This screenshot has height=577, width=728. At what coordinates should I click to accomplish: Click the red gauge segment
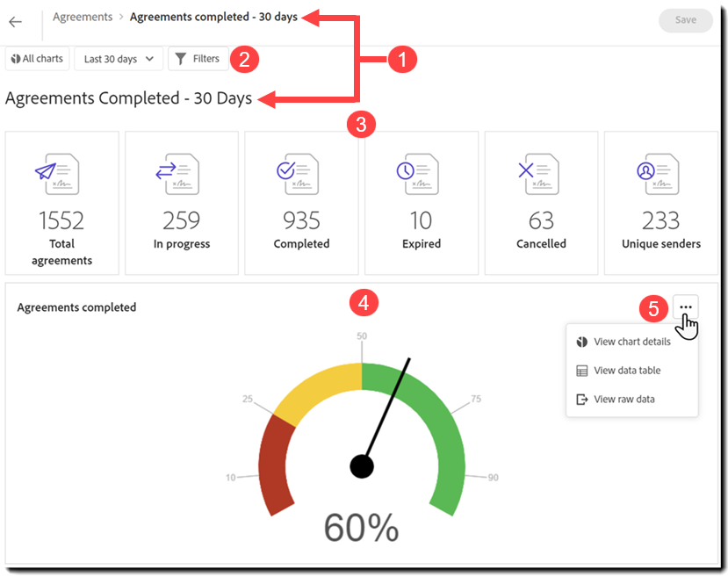tap(275, 466)
